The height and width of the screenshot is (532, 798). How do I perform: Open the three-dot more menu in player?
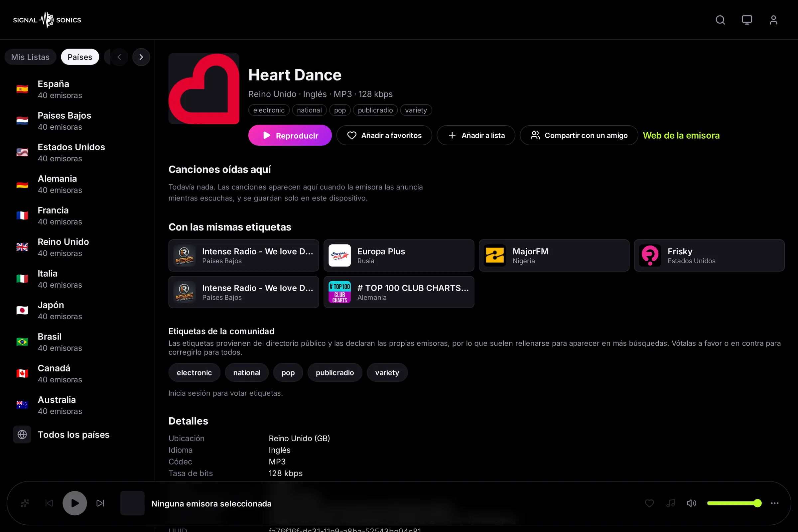pyautogui.click(x=775, y=503)
